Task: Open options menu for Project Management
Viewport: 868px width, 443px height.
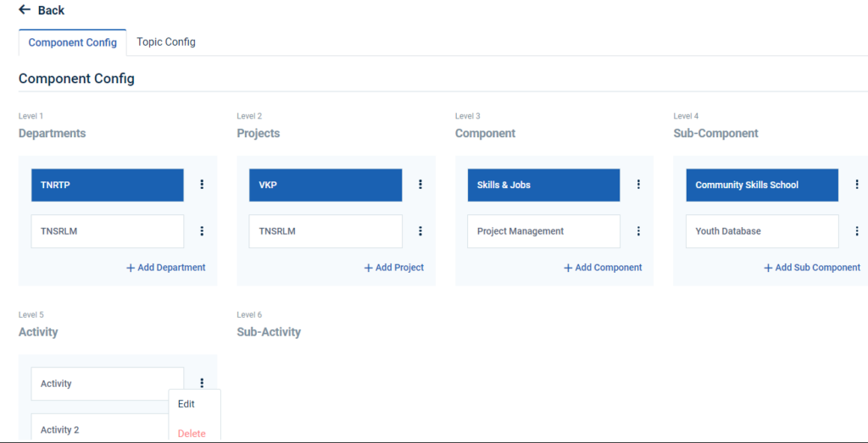Action: click(638, 231)
